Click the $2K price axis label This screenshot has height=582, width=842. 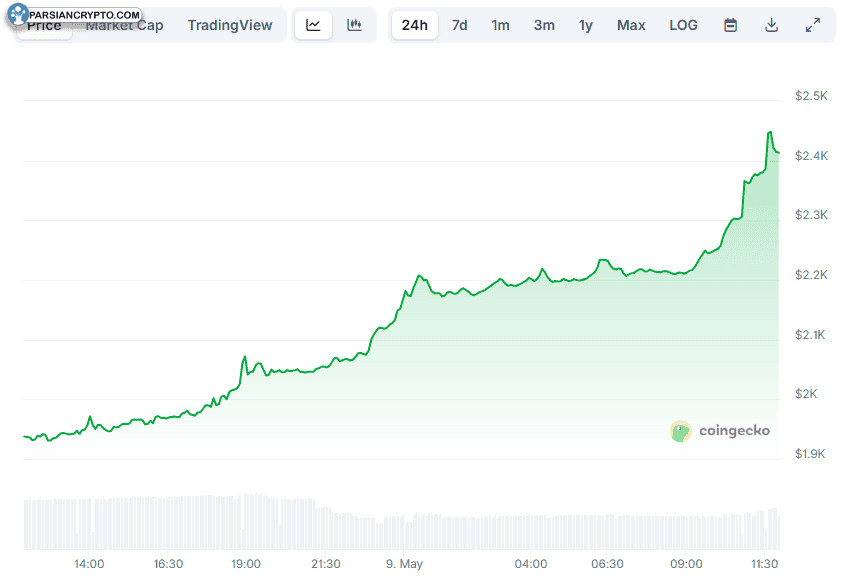pos(806,394)
